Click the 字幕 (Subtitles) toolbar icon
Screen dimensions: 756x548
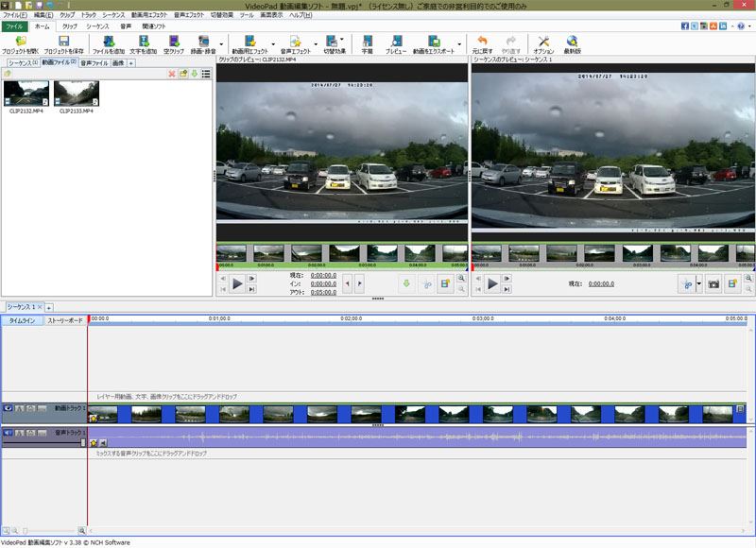point(368,42)
